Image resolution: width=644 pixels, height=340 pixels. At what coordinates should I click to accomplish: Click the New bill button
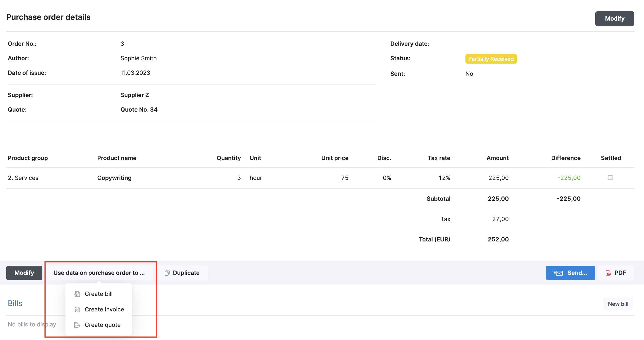[x=618, y=304]
